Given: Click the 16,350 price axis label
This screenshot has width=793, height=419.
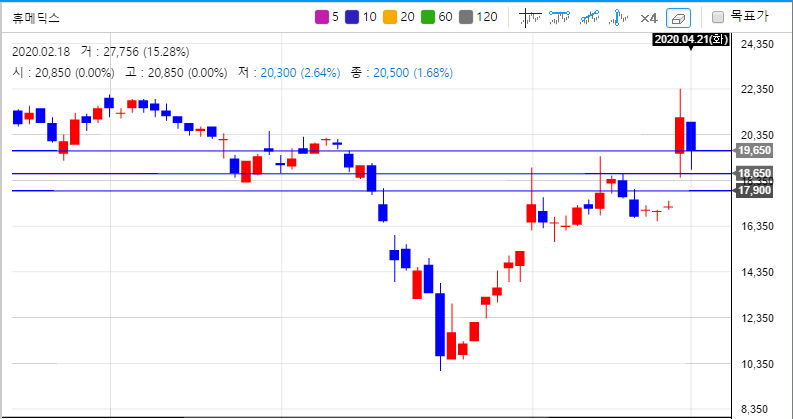Looking at the screenshot, I should [x=757, y=226].
